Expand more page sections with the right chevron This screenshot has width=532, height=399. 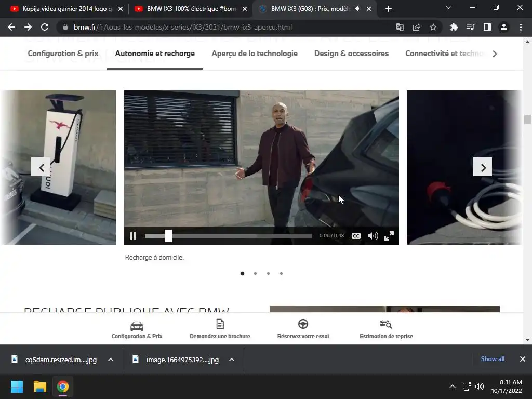coord(495,54)
